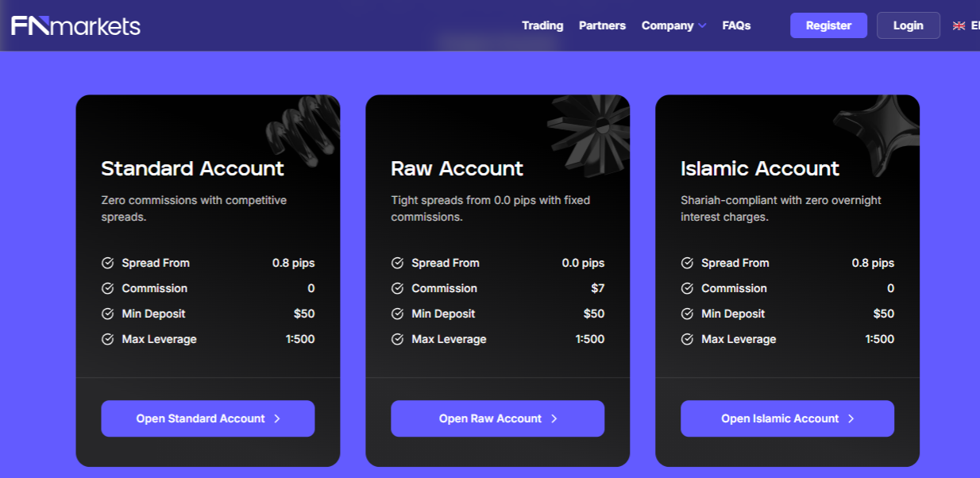Click check icon beside Raw Commission

point(398,288)
